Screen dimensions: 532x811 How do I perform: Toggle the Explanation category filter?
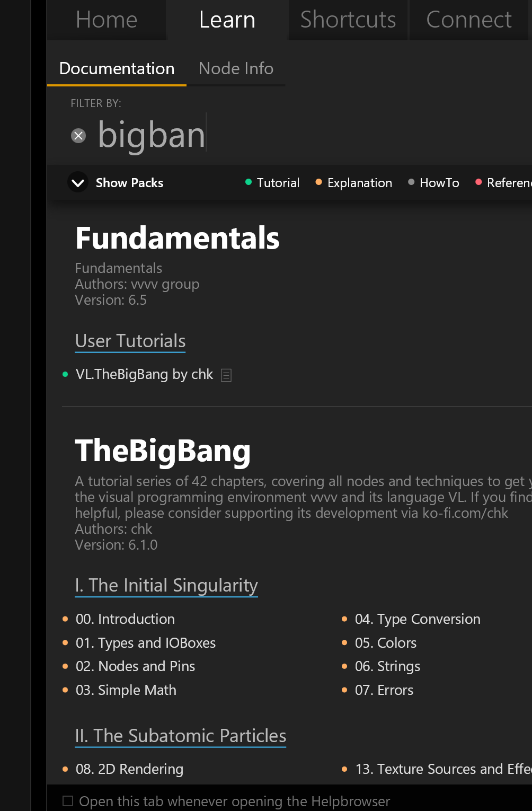(354, 183)
